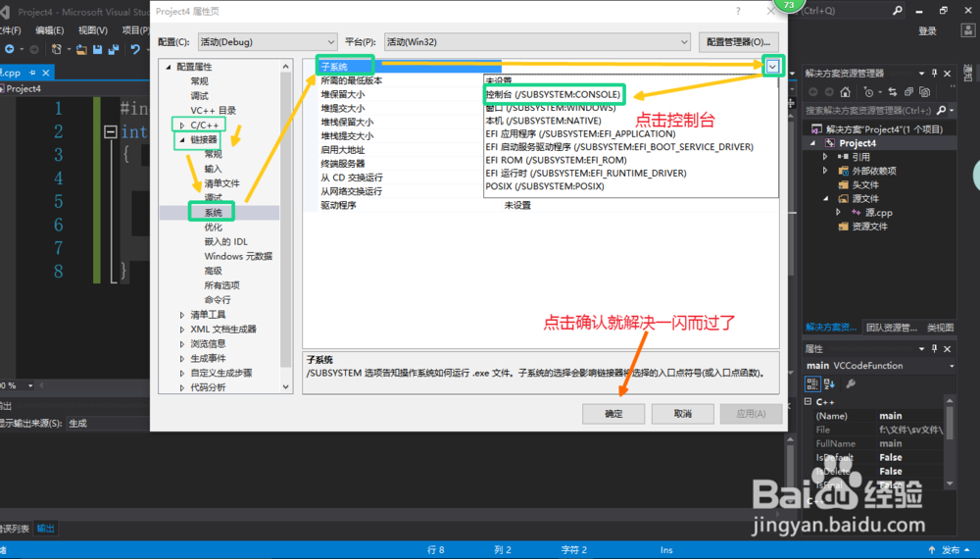Click the 取消 button
Viewport: 980px width, 559px height.
(682, 413)
